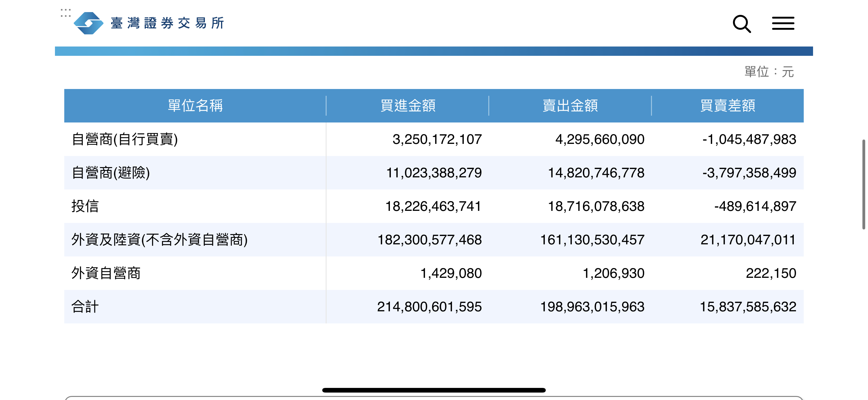Select the 合計 row name

[85, 307]
